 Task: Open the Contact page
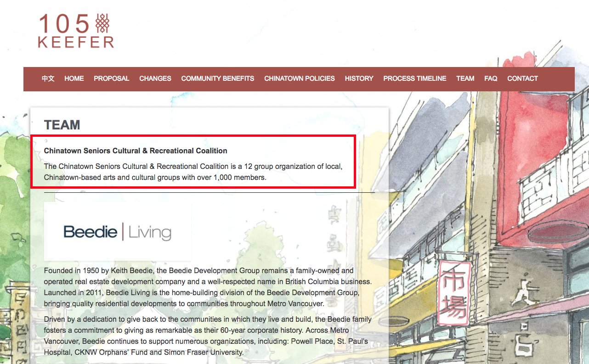pos(522,78)
